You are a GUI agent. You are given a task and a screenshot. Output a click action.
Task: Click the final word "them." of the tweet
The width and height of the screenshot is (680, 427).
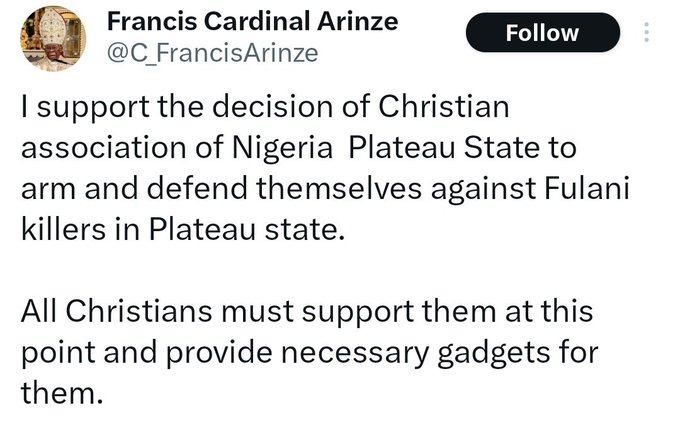60,392
